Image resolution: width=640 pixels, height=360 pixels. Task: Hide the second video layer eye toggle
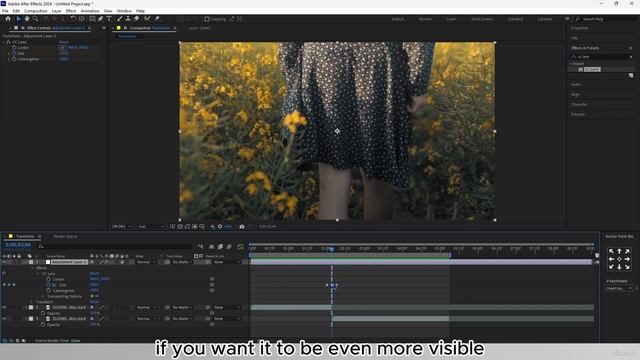pyautogui.click(x=4, y=307)
